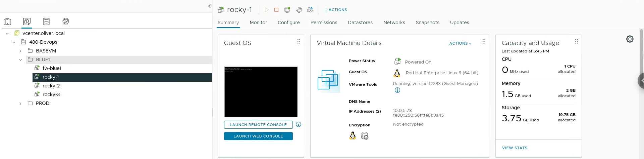Power off rocky-1 using the red stop icon
644x159 pixels.
(x=276, y=10)
